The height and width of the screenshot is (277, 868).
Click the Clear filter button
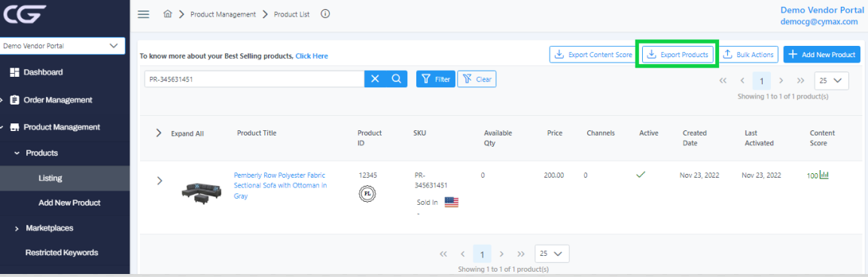[x=477, y=79]
